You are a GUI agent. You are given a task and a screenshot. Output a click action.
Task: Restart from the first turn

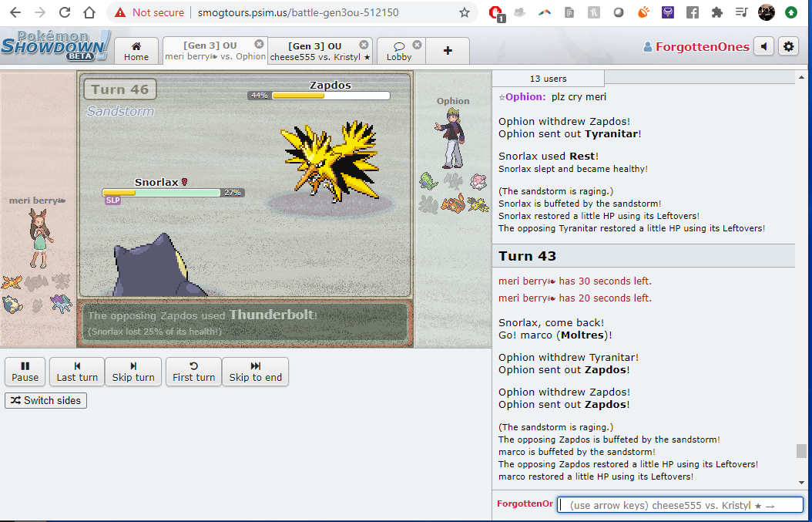coord(193,372)
